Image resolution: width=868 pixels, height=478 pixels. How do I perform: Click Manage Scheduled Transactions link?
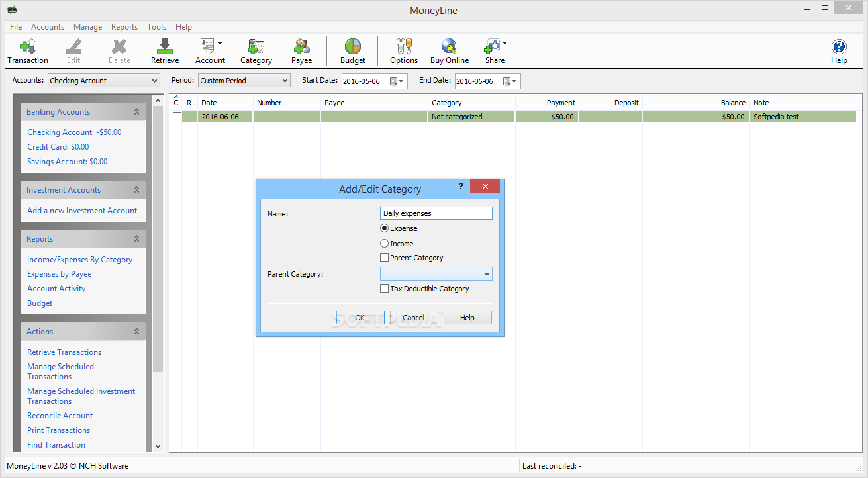[x=60, y=371]
